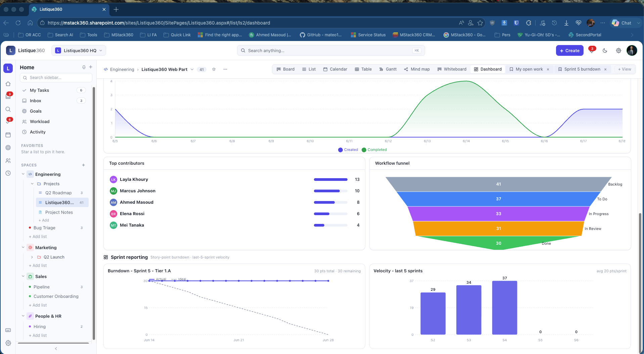This screenshot has width=644, height=354.
Task: Toggle the Created series in chart legend
Action: pyautogui.click(x=348, y=150)
